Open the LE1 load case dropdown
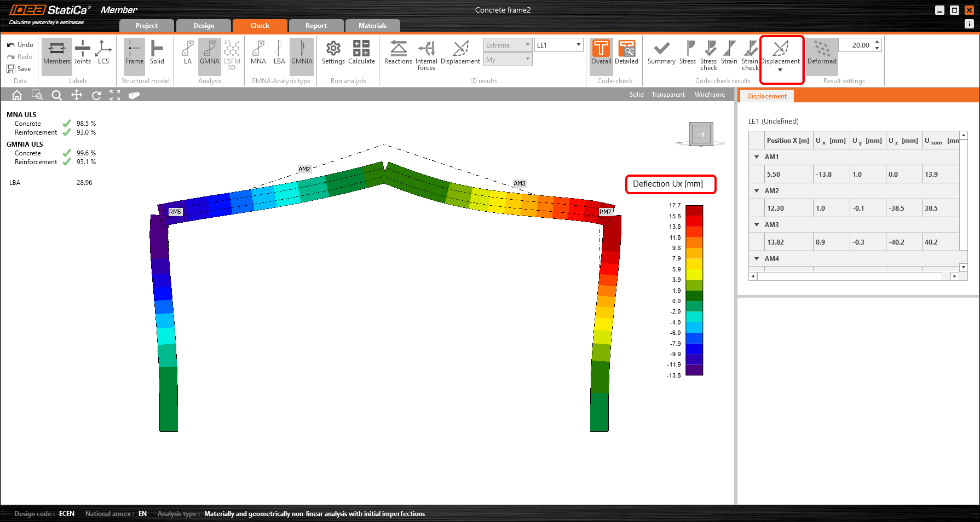Screen dimensions: 980x522 [558, 45]
